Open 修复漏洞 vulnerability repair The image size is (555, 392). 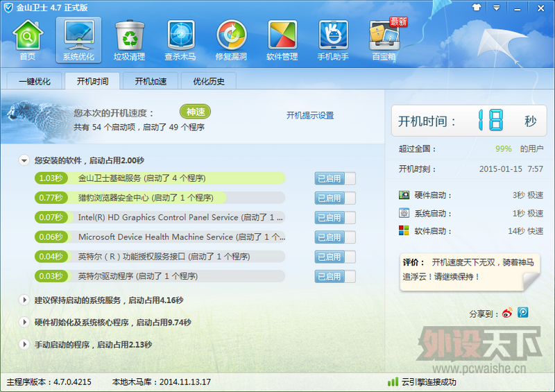pyautogui.click(x=232, y=40)
